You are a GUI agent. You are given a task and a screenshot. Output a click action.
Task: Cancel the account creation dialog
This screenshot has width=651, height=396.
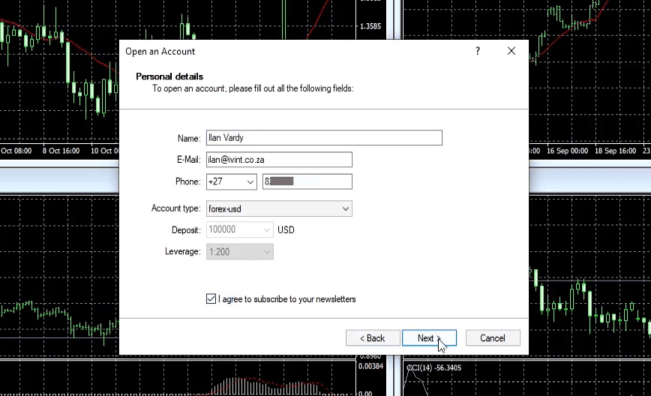[x=493, y=338]
